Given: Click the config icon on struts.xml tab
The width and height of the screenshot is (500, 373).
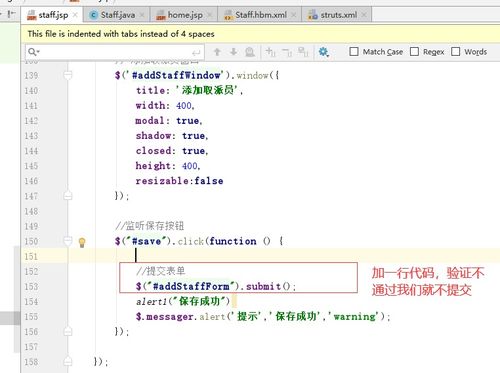Looking at the screenshot, I should 313,15.
